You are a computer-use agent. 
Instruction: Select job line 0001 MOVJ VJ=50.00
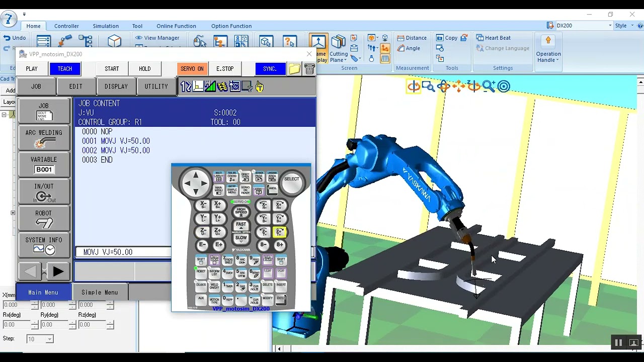[116, 141]
